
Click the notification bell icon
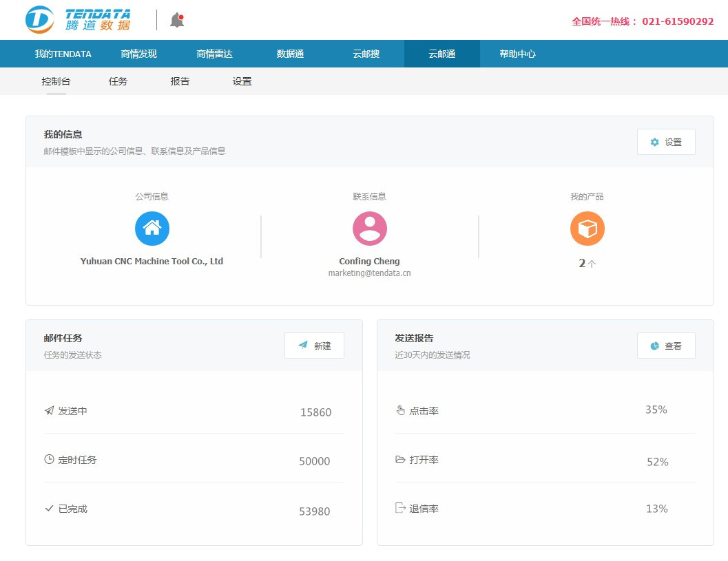(x=177, y=20)
